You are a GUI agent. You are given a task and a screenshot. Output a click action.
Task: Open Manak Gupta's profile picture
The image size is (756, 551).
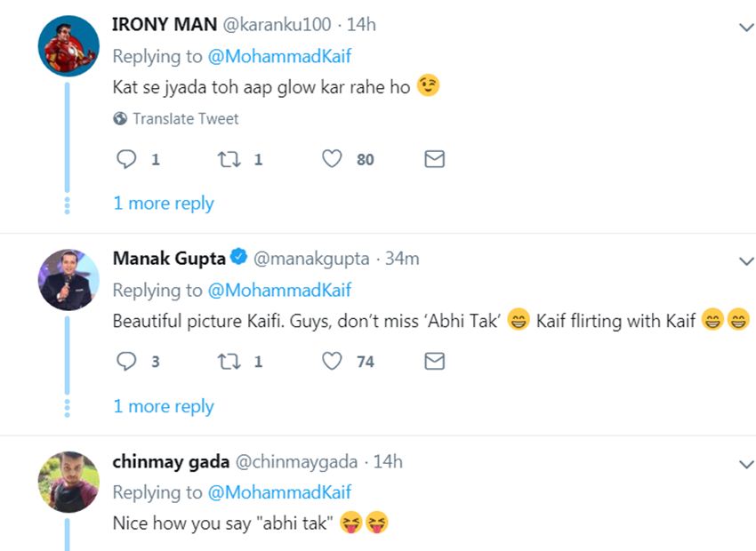point(68,279)
